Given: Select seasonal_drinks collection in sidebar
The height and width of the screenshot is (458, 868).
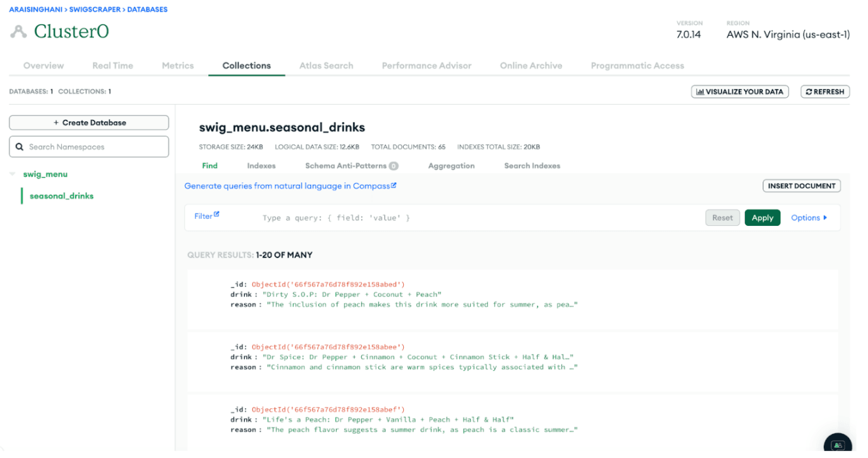Looking at the screenshot, I should 62,196.
